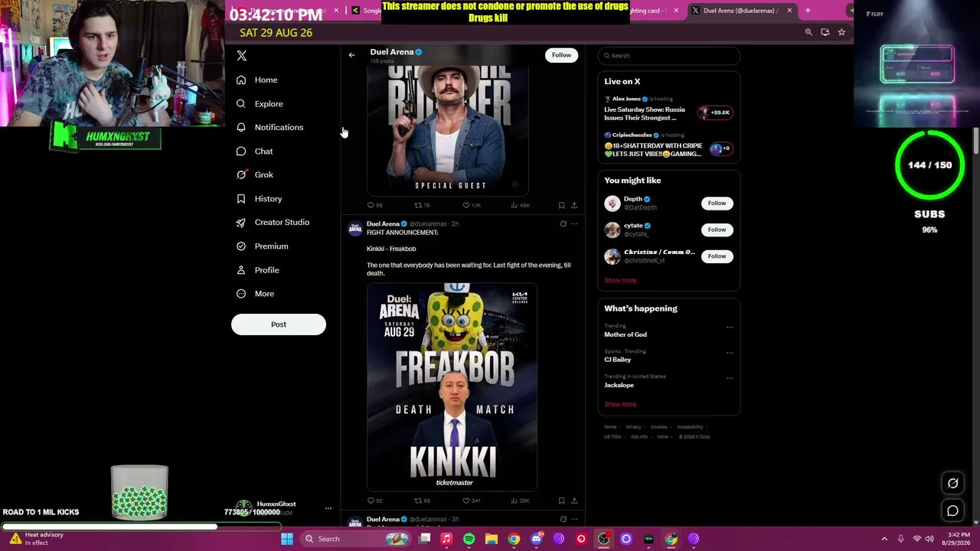Follow Duel Arena from the header
Viewport: 980px width, 551px height.
pyautogui.click(x=561, y=55)
